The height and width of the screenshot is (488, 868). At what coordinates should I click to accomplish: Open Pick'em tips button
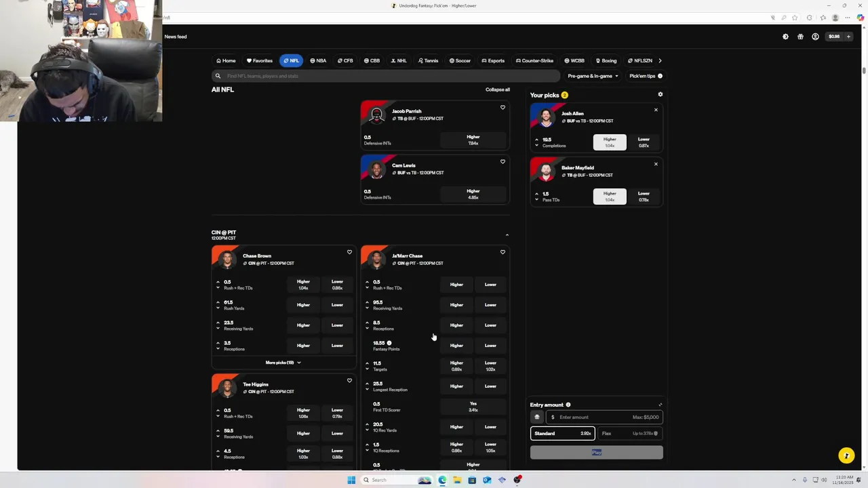point(646,76)
